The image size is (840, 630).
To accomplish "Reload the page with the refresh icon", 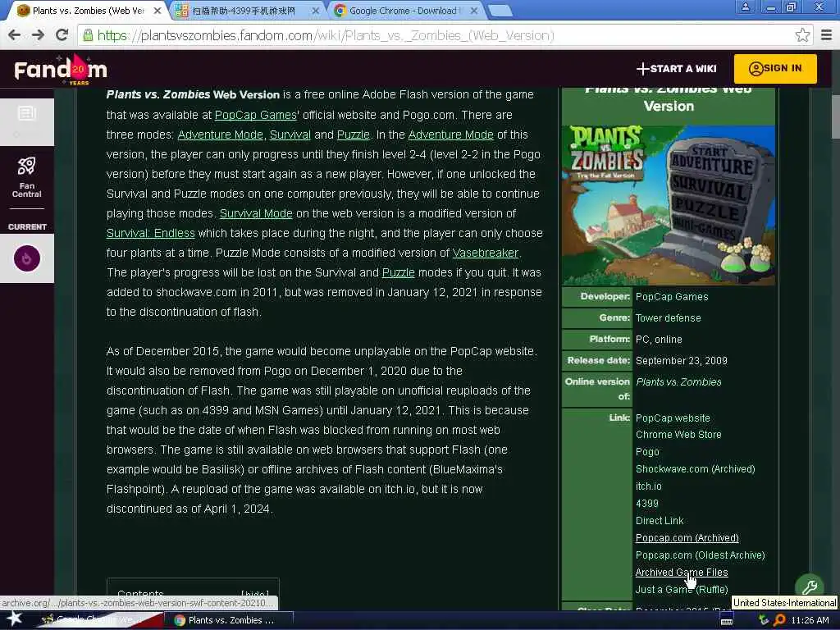I will click(62, 35).
